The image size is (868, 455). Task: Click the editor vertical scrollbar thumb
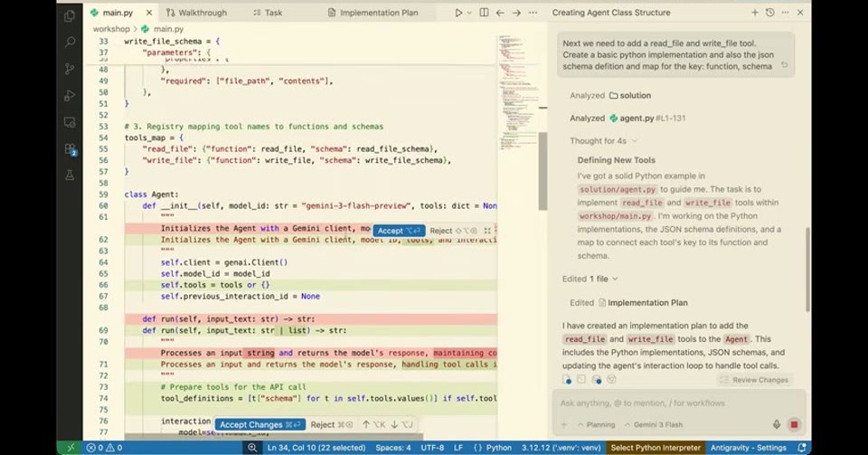[x=542, y=171]
